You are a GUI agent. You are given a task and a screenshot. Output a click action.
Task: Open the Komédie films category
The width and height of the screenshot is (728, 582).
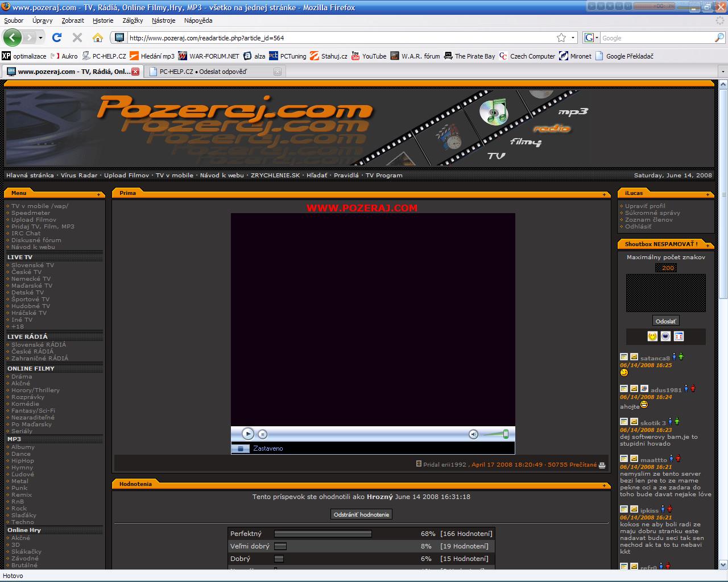26,404
